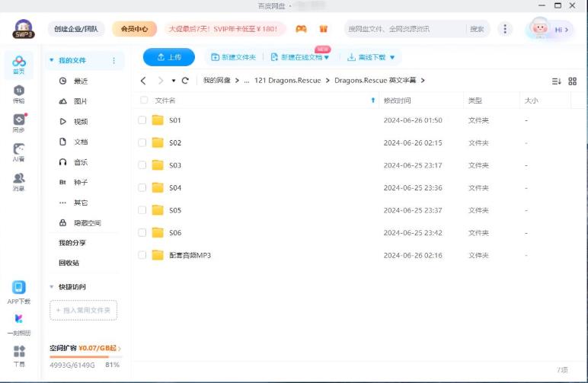Open the S01 folder icon

click(x=158, y=120)
